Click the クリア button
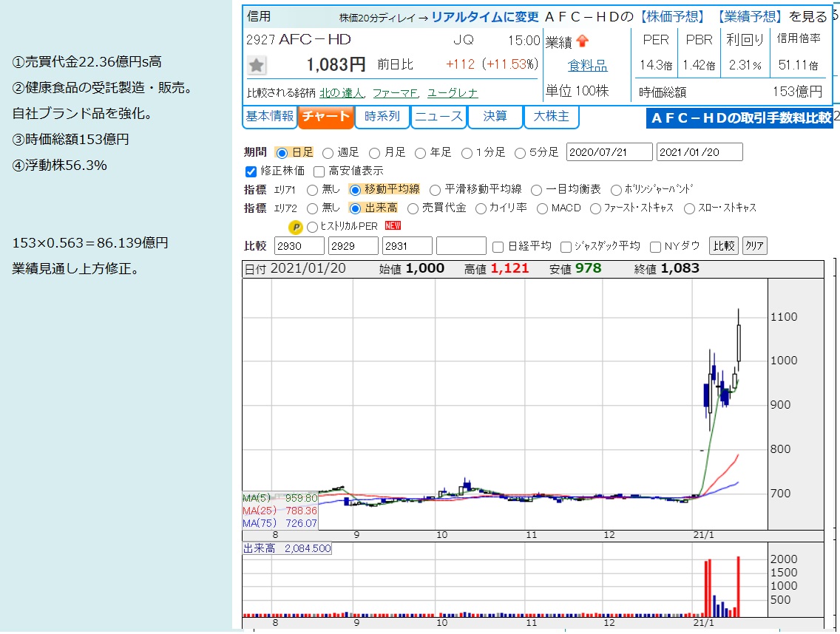 [x=754, y=246]
